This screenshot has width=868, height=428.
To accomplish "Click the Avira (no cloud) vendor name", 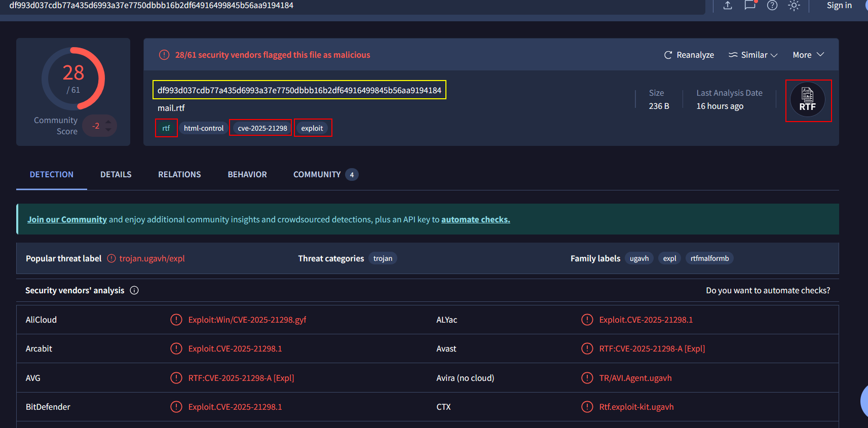I will (x=465, y=378).
